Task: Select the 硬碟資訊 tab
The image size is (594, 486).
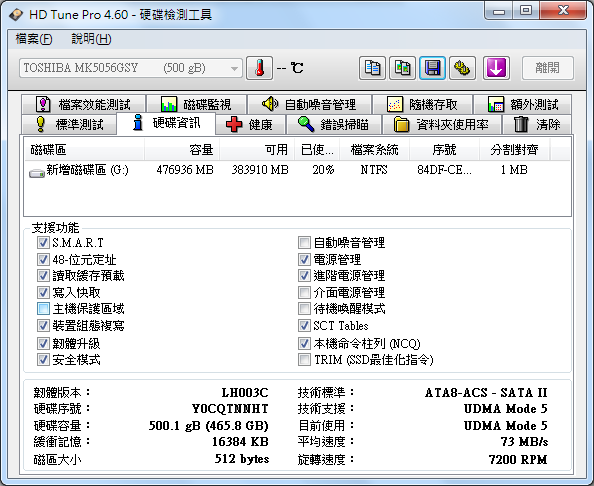Action: [x=166, y=123]
